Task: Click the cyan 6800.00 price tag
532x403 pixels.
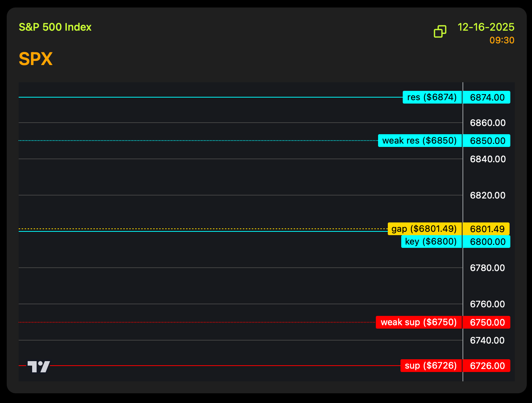Action: (487, 242)
